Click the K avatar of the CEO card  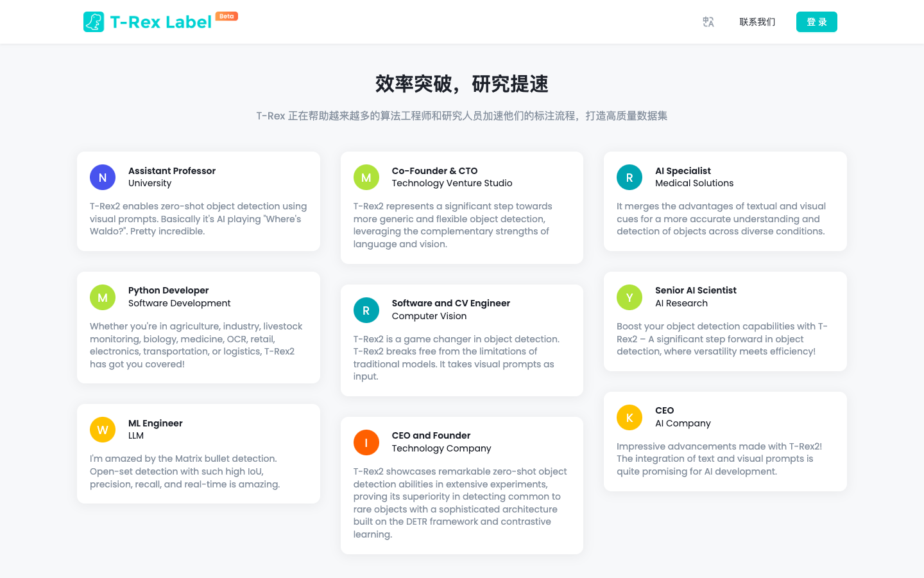[x=629, y=417]
